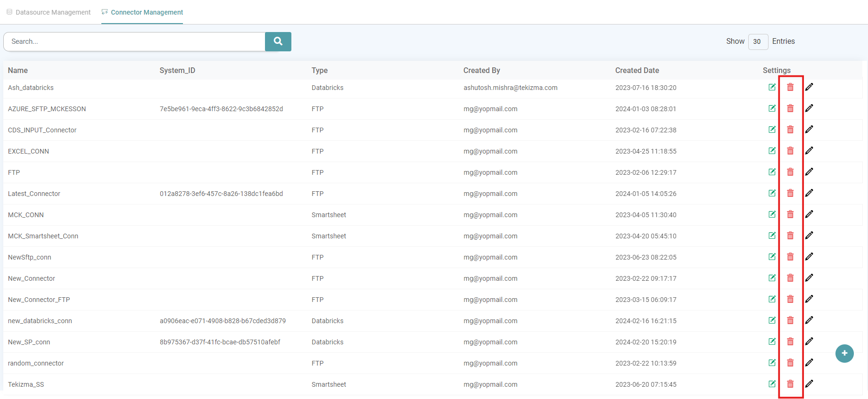
Task: Click black pencil icon for CDS_INPUT_Connector
Action: [x=809, y=130]
